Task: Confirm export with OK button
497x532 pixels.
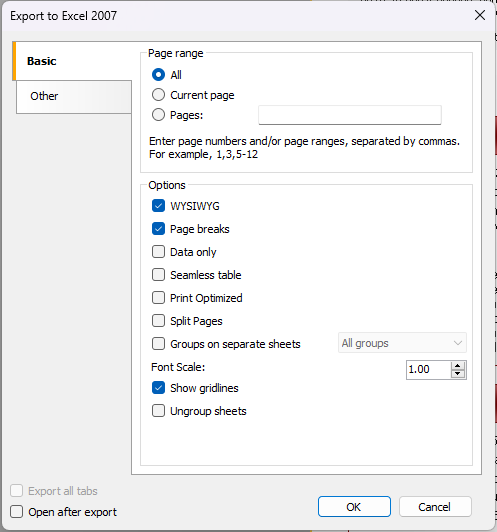Action: (354, 507)
